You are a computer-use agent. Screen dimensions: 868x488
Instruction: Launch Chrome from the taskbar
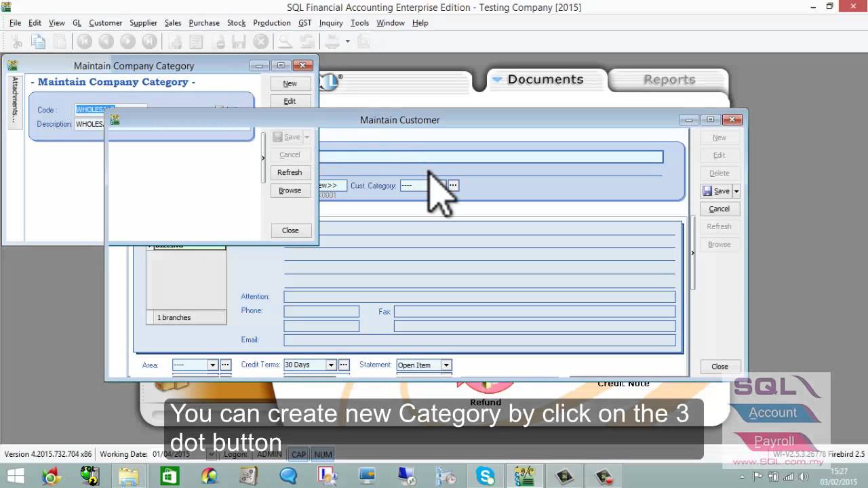(x=51, y=476)
